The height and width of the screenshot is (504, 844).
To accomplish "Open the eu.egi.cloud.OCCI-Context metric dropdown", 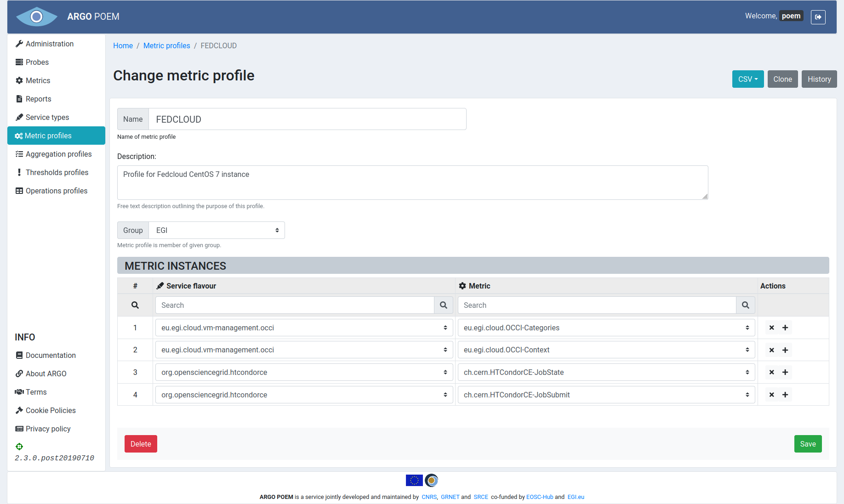I will 606,350.
